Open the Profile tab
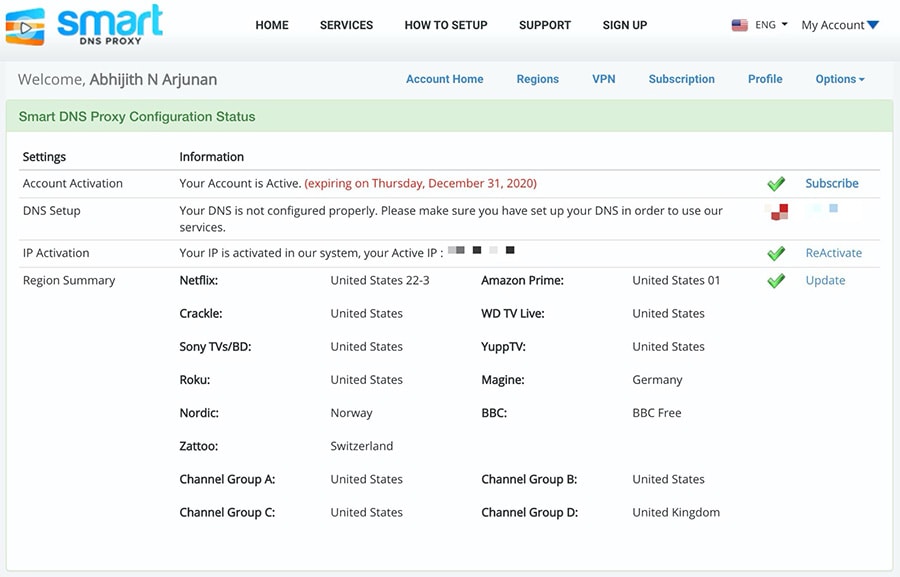This screenshot has height=577, width=900. [765, 79]
